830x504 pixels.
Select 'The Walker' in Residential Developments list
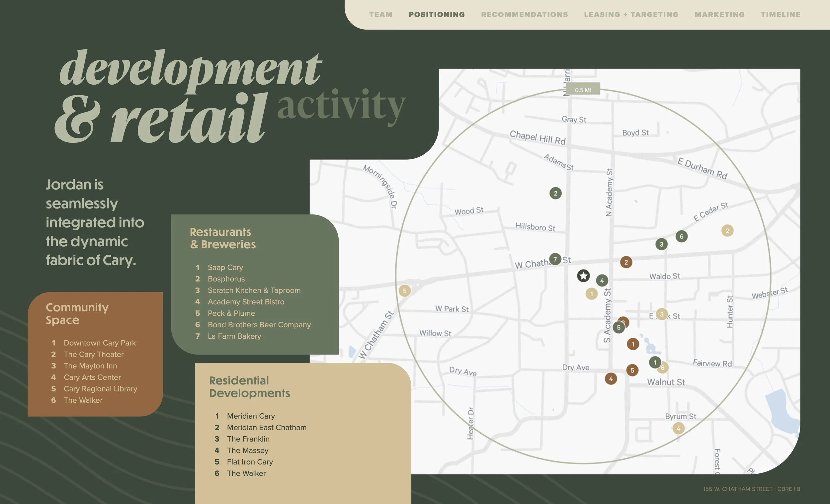point(246,473)
